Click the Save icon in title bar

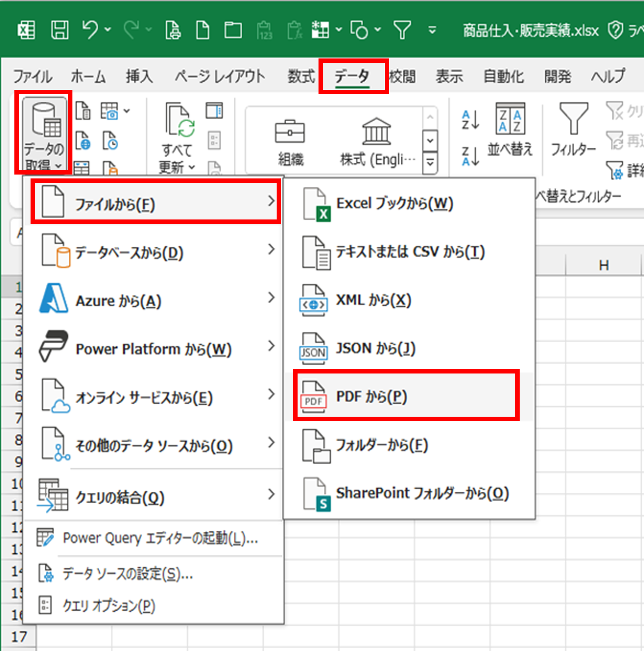coord(60,30)
